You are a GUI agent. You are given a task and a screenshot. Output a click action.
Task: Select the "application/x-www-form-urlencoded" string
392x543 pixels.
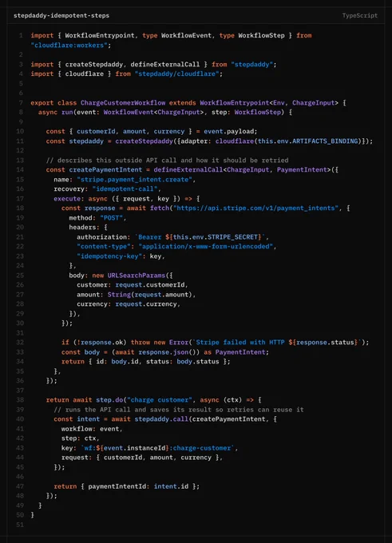click(x=206, y=247)
